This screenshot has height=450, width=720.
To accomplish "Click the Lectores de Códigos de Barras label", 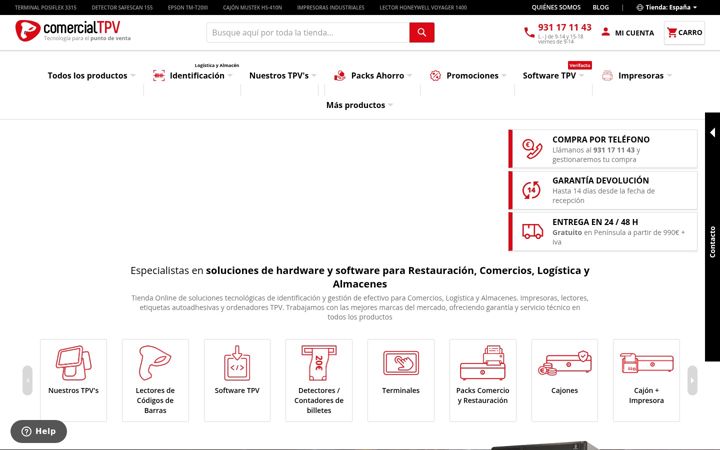I will coord(155,400).
